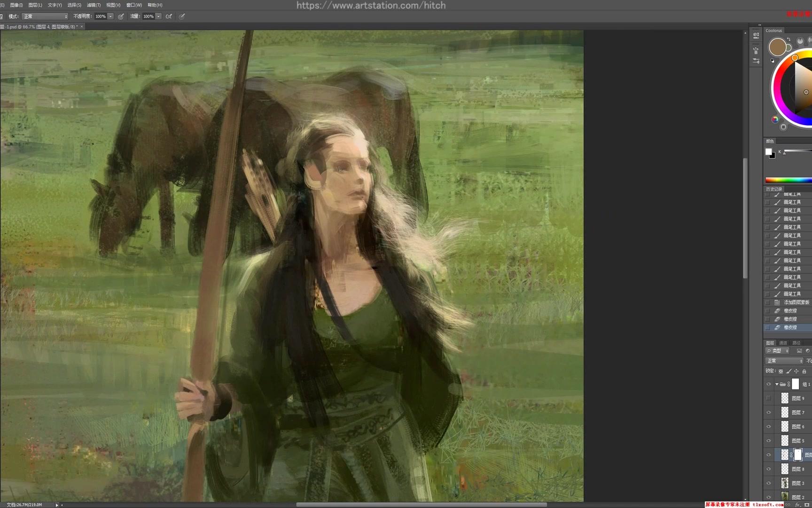
Task: Reset Coolorus default colors icon
Action: coord(772,60)
